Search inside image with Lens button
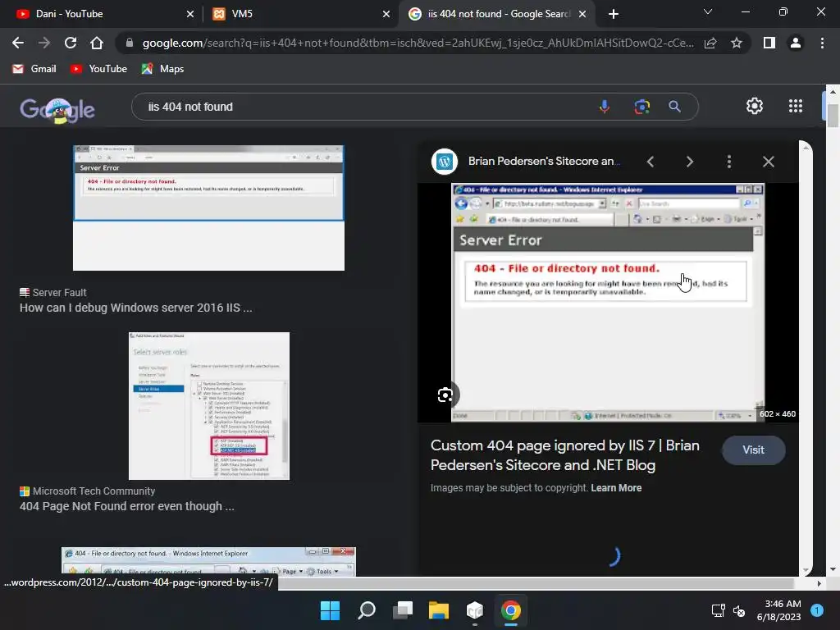Image resolution: width=840 pixels, height=630 pixels. [x=445, y=395]
